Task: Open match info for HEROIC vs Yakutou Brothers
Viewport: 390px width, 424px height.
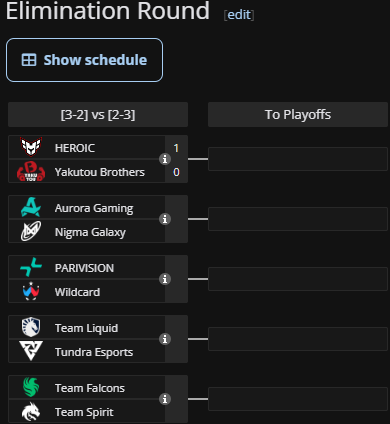Action: coord(165,159)
